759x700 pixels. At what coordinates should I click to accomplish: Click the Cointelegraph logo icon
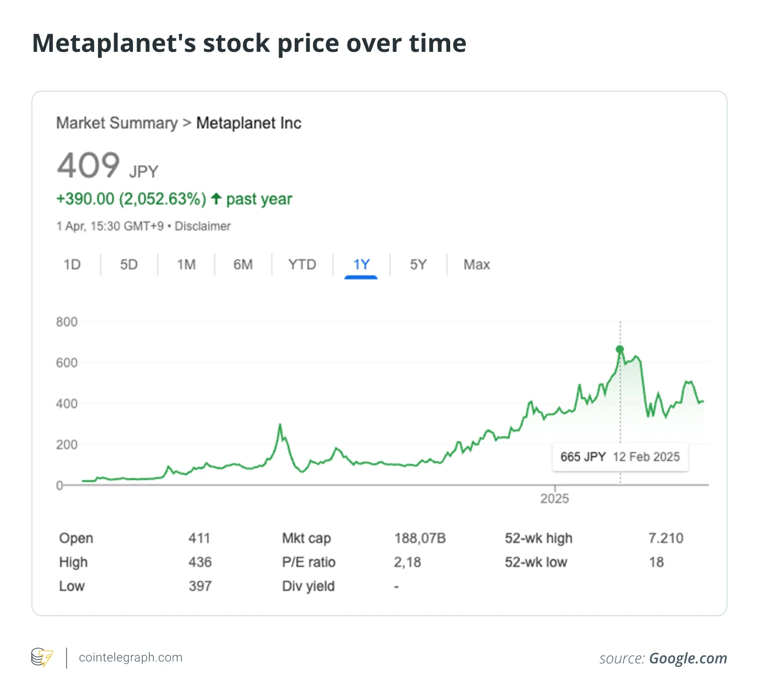click(x=42, y=658)
